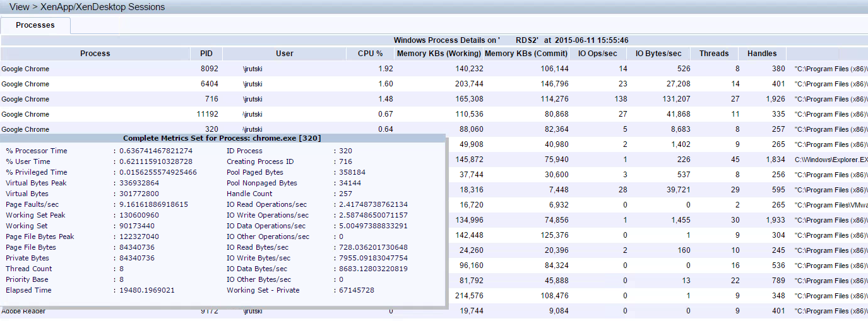The image size is (868, 321).
Task: Click CPU value 1.92
Action: coord(385,69)
